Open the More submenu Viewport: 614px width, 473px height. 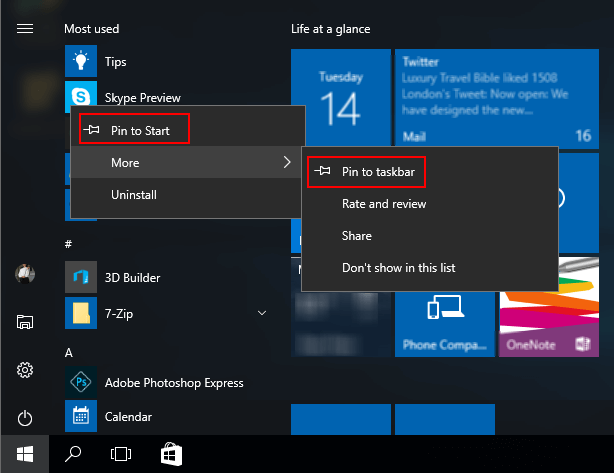[186, 162]
